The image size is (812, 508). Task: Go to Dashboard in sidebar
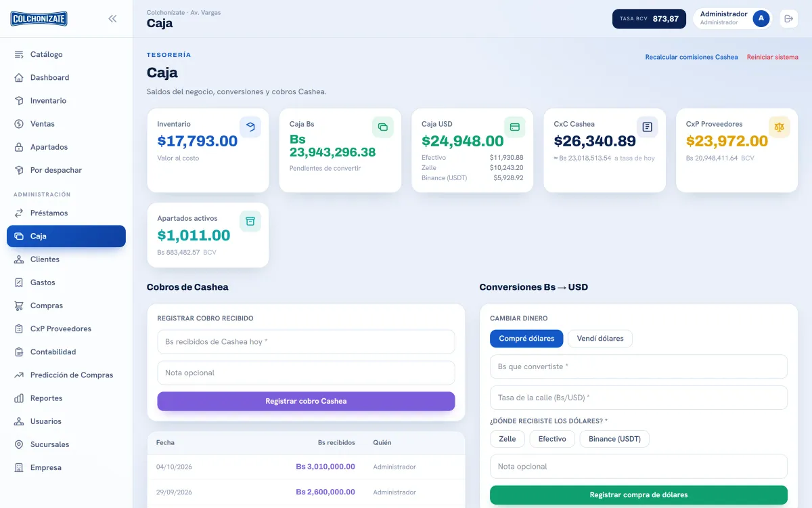pos(66,77)
